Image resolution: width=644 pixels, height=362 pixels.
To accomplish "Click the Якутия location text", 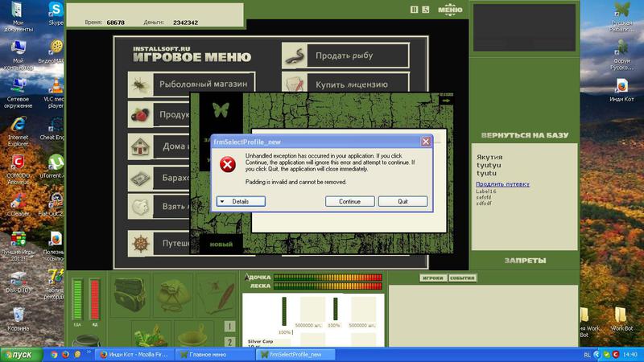I will click(489, 157).
